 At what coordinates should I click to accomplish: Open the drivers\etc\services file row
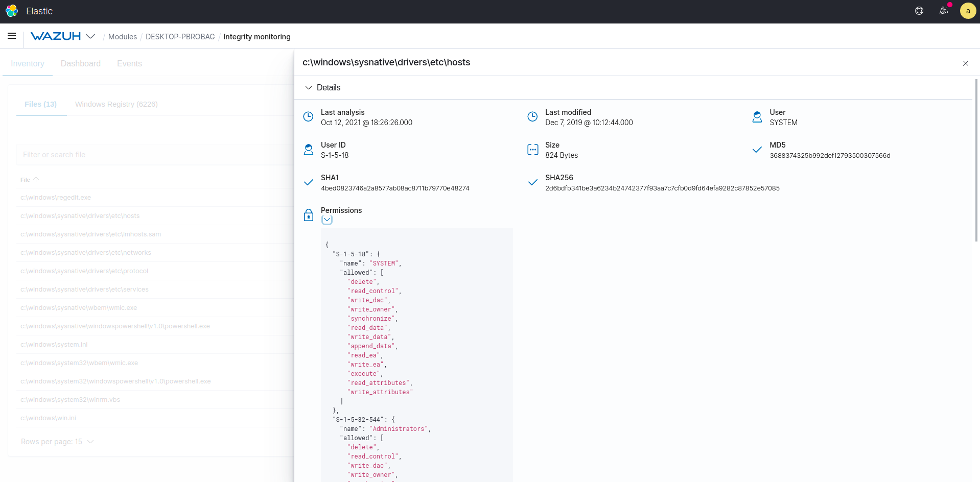[x=155, y=290]
